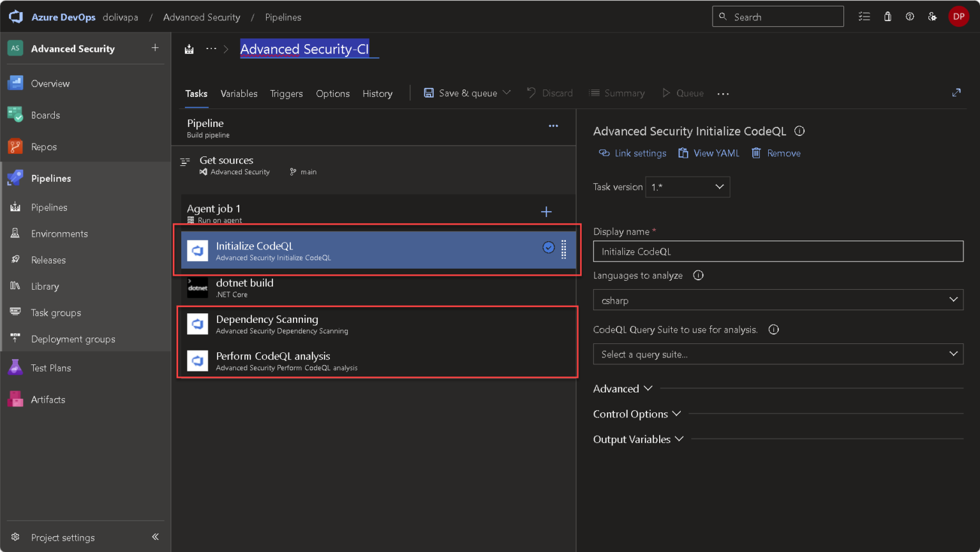Click the Initialize CodeQL task checkmark circle
Screen dimensions: 980x552
548,248
